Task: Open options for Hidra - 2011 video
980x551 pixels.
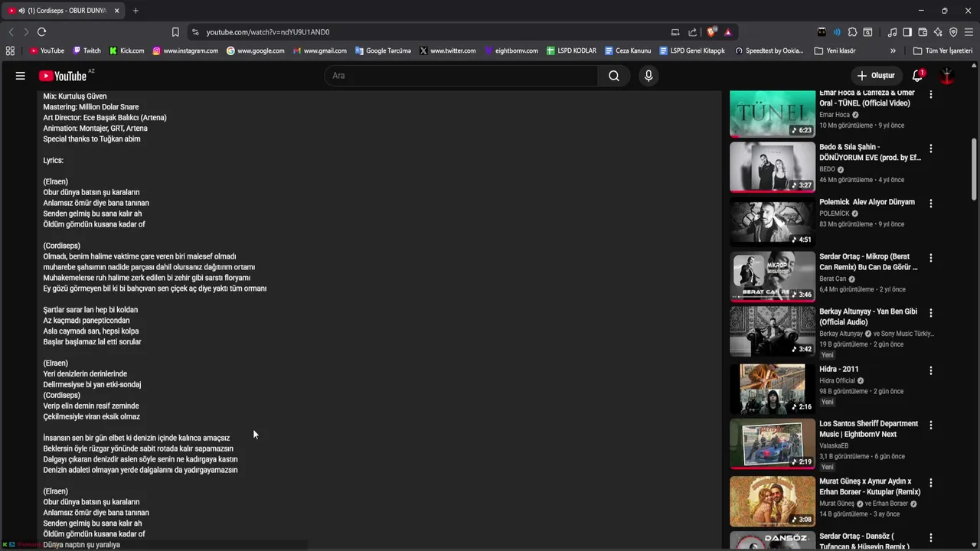Action: 931,370
